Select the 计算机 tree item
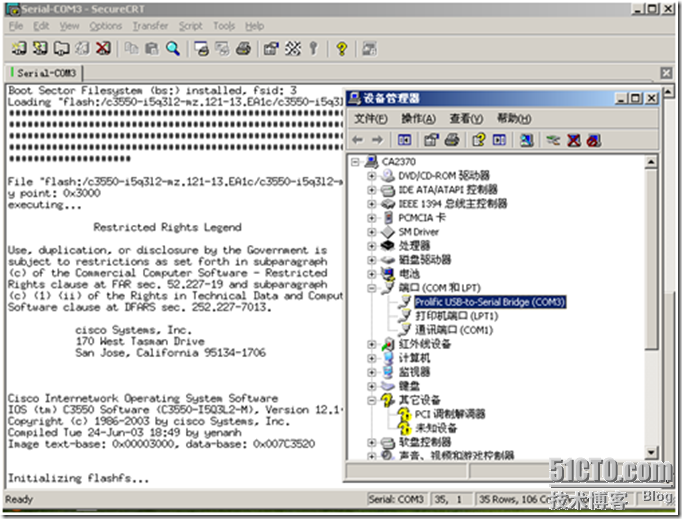 414,358
